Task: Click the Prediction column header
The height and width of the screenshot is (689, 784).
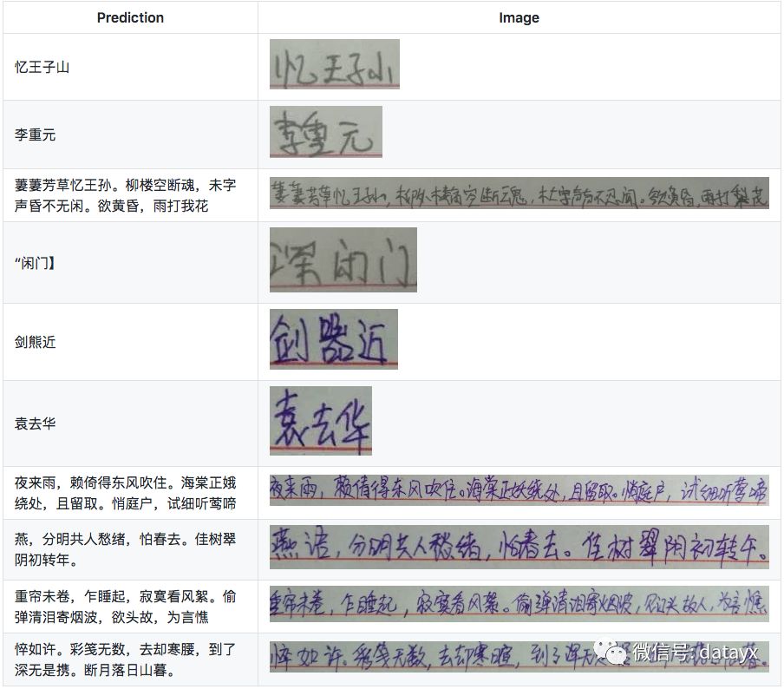Action: (130, 17)
